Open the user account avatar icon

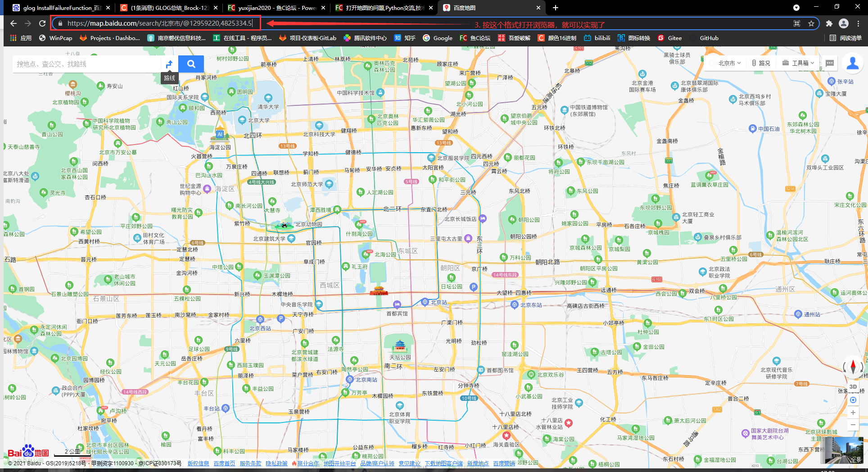(853, 63)
